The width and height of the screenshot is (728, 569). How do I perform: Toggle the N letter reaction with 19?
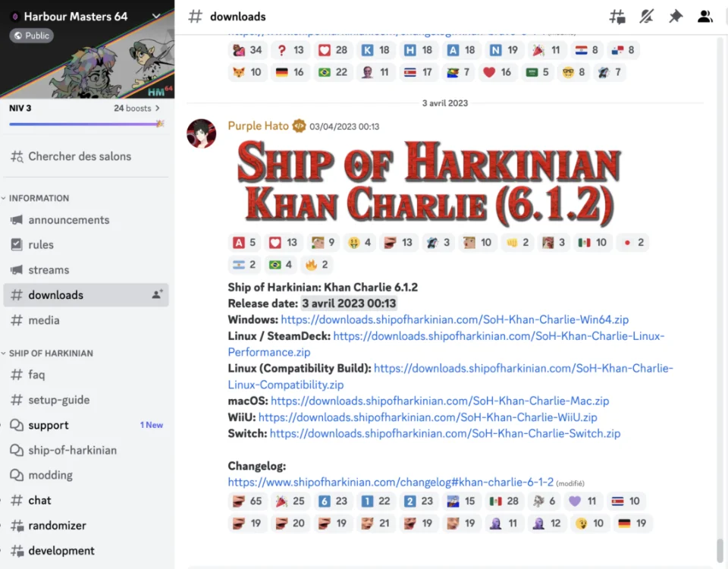504,50
